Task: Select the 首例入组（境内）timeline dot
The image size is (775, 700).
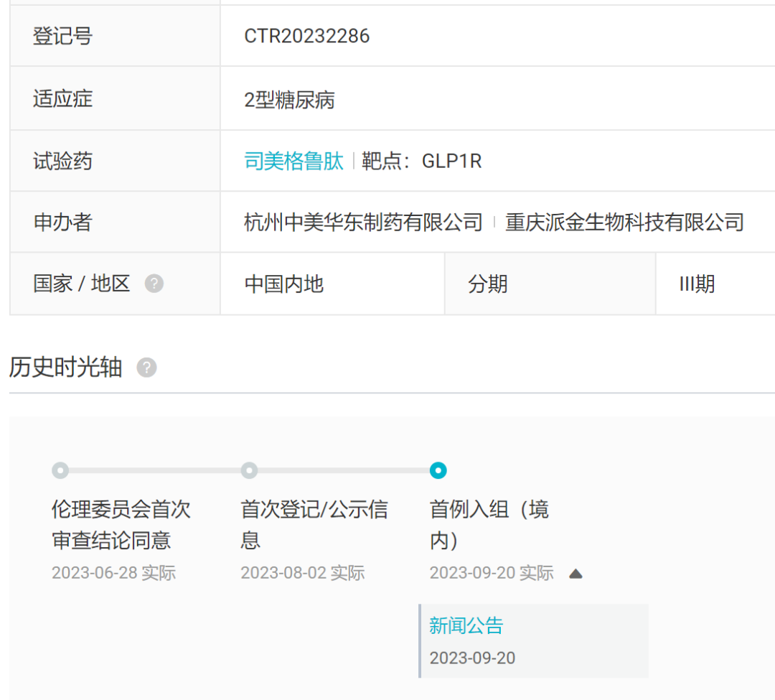Action: [438, 470]
